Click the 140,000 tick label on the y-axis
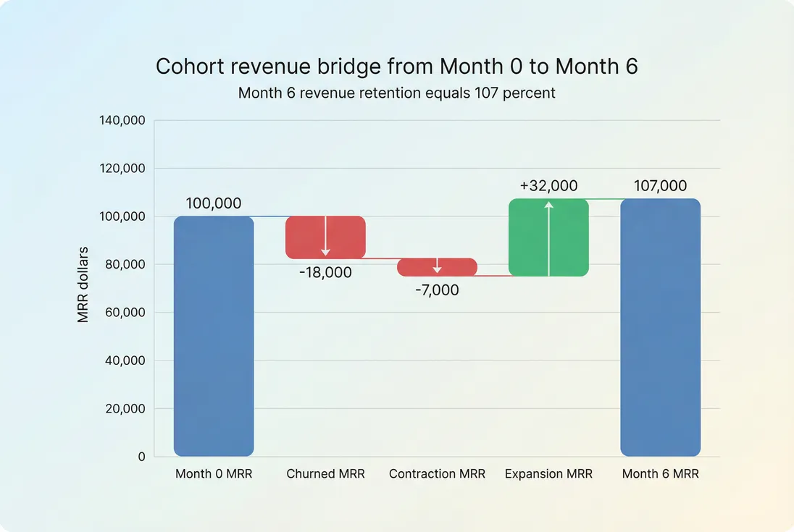The height and width of the screenshot is (532, 794). coord(123,120)
